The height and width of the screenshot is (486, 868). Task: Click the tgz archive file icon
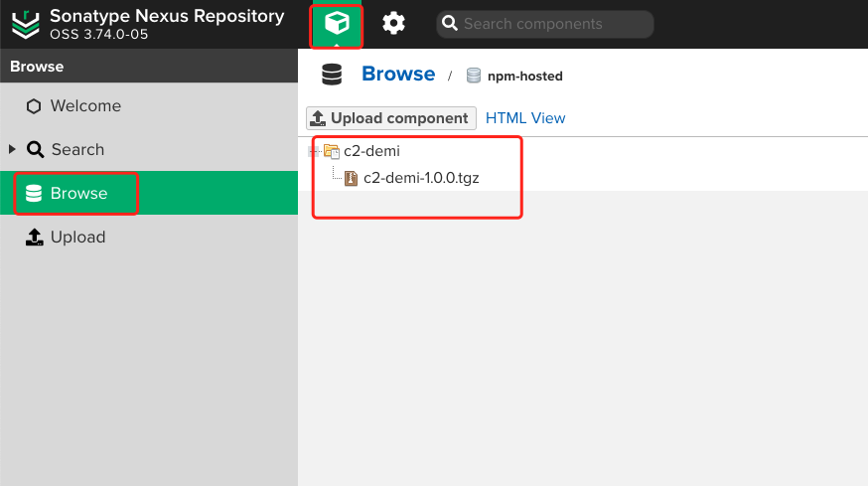click(x=351, y=178)
